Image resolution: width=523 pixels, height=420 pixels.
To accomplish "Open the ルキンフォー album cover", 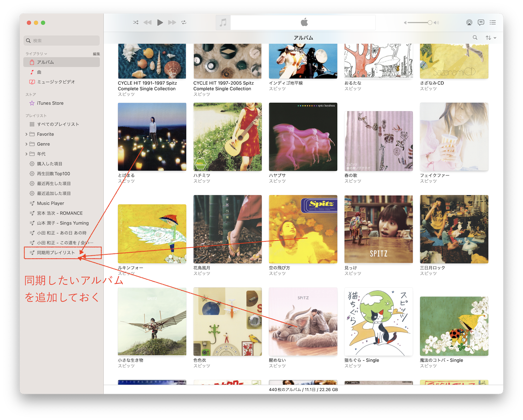I will pyautogui.click(x=152, y=234).
